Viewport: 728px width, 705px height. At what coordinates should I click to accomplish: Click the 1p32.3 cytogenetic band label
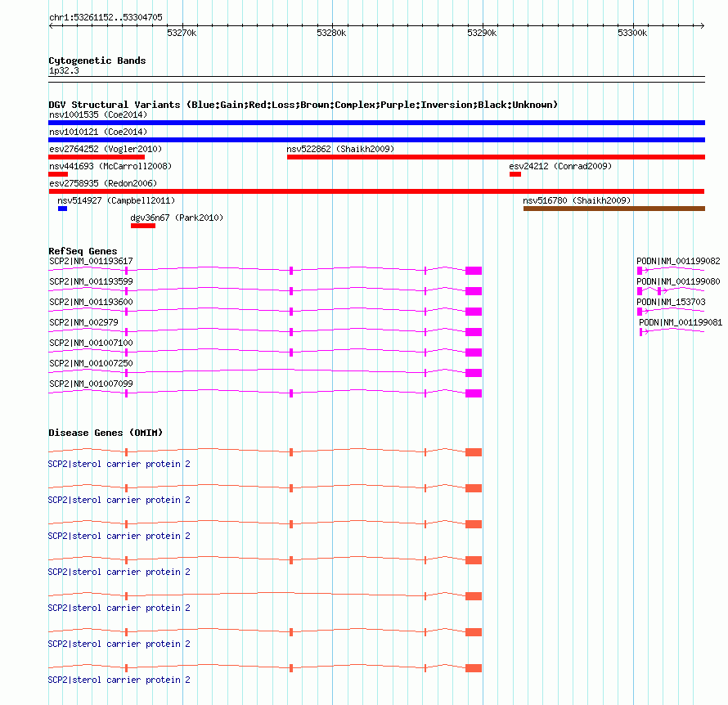(x=64, y=70)
